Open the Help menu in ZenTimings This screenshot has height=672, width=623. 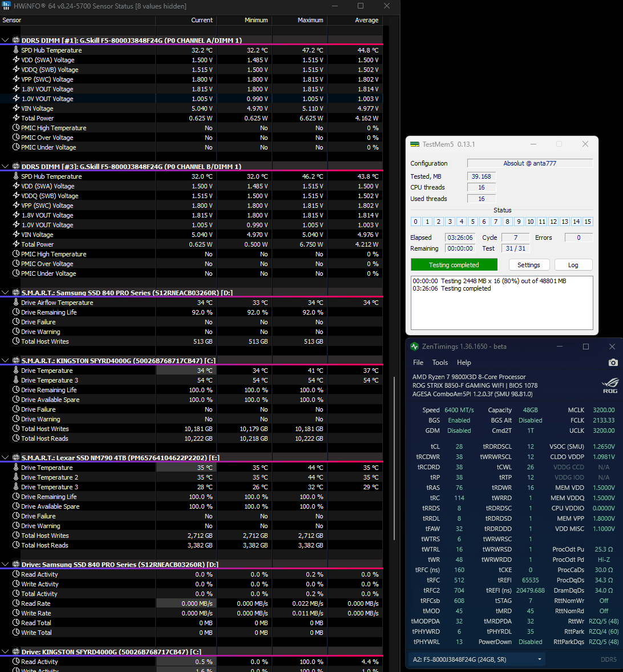click(464, 363)
